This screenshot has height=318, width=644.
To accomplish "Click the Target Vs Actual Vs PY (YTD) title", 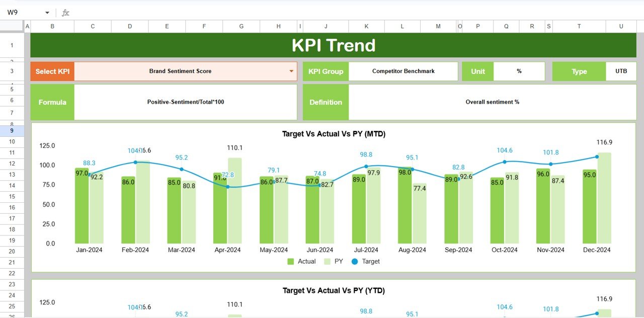I will (x=334, y=290).
